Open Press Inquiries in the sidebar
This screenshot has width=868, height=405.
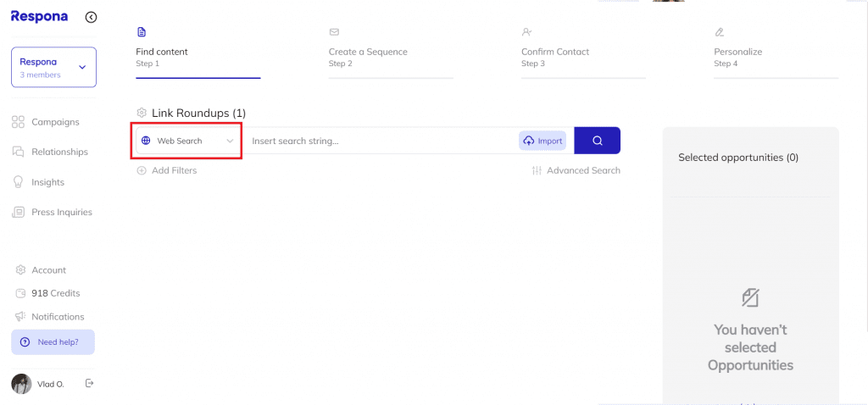(x=52, y=212)
